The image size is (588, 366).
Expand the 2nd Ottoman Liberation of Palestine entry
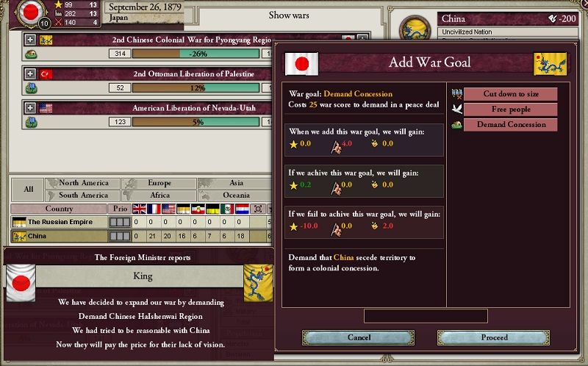tap(30, 73)
